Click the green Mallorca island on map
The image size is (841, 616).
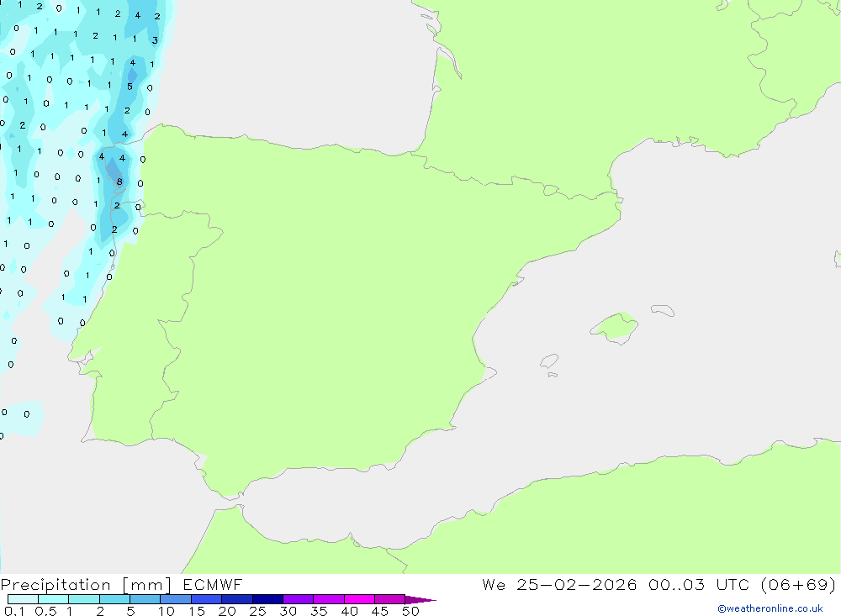coord(616,327)
